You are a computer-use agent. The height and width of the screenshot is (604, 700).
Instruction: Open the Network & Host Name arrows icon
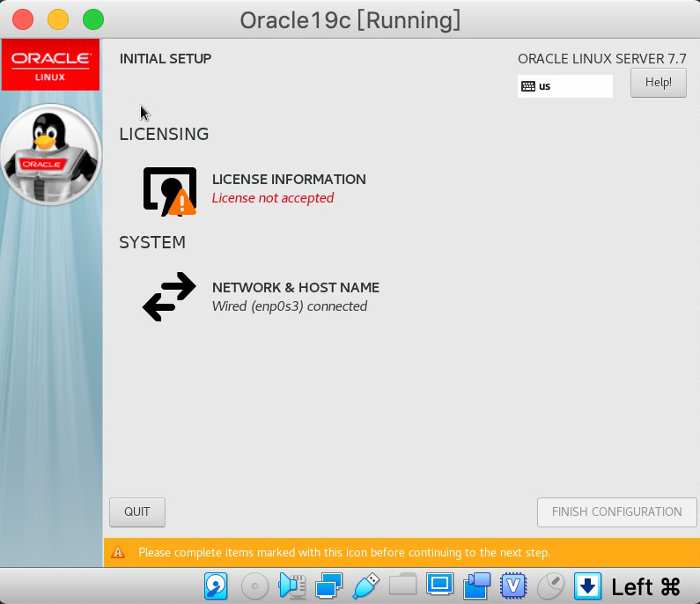169,297
